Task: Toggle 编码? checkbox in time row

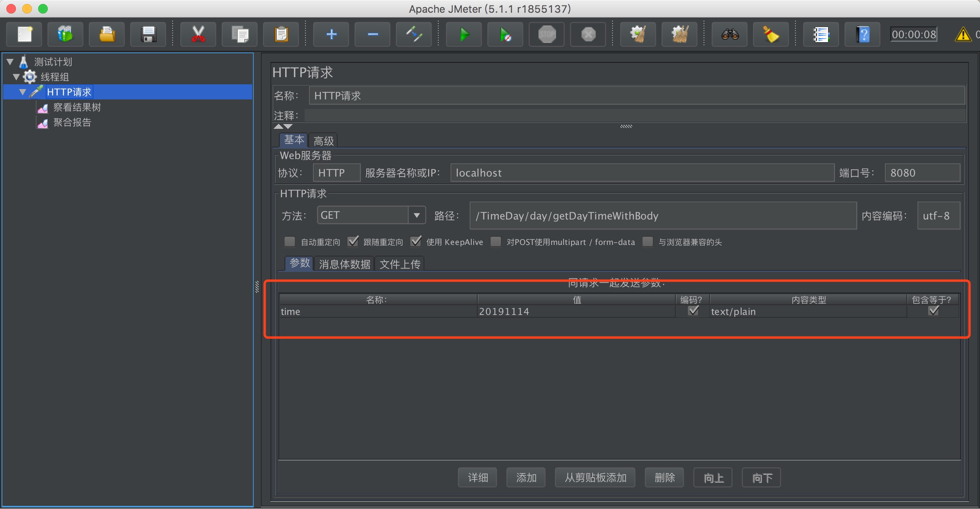Action: pyautogui.click(x=693, y=311)
